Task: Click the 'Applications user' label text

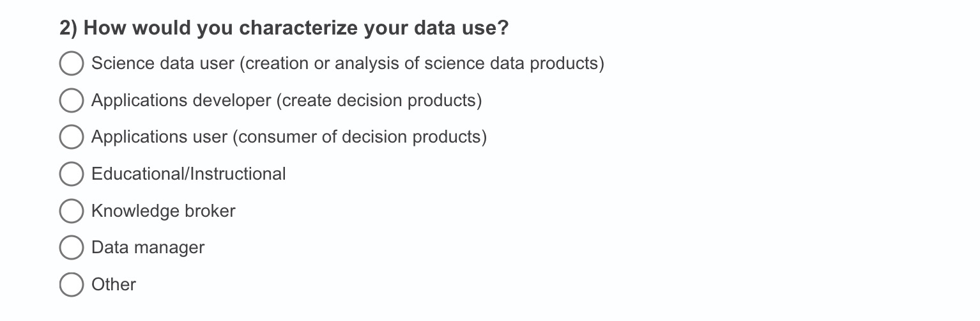Action: click(159, 137)
